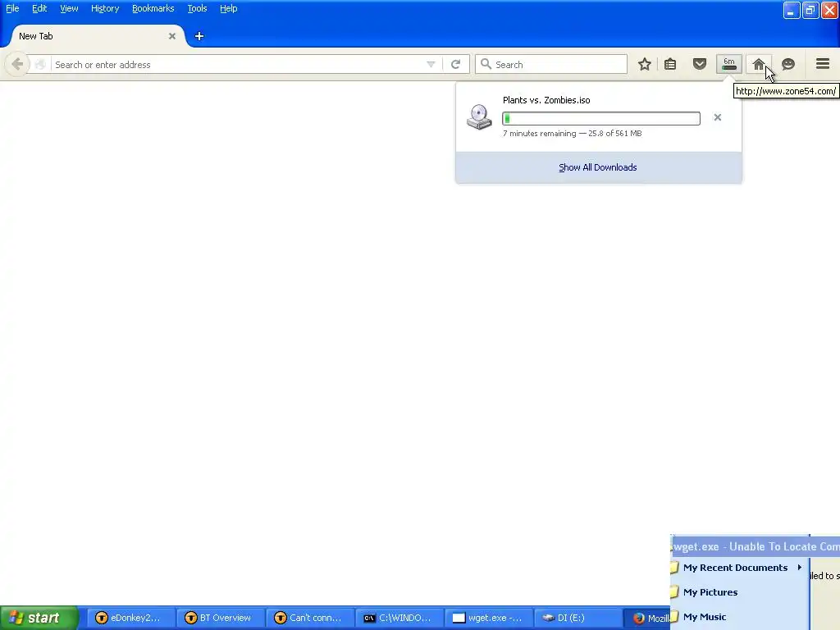Open the View menu
This screenshot has height=630, width=840.
point(69,8)
